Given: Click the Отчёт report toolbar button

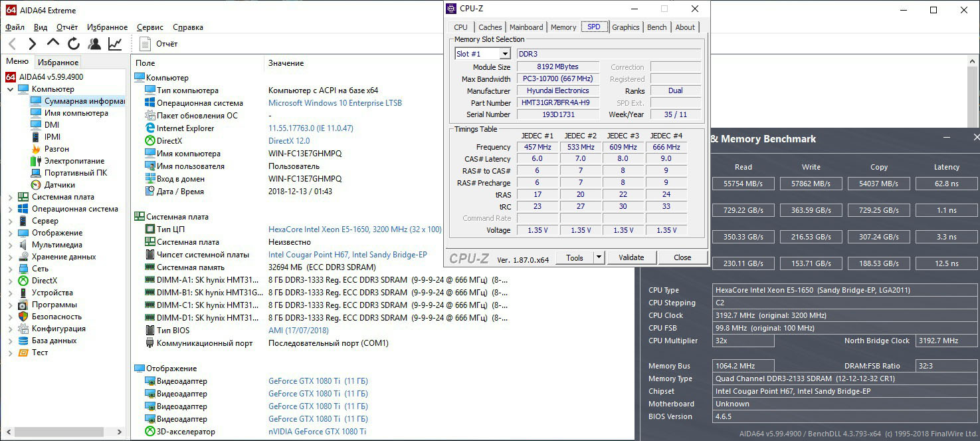Looking at the screenshot, I should pyautogui.click(x=159, y=44).
